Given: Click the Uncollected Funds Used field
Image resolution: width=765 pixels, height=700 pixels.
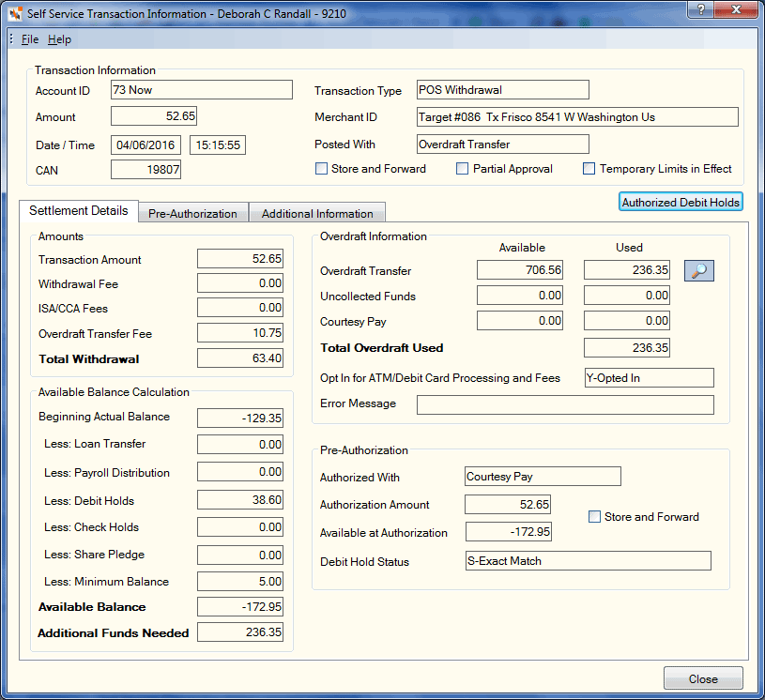Looking at the screenshot, I should coord(627,296).
